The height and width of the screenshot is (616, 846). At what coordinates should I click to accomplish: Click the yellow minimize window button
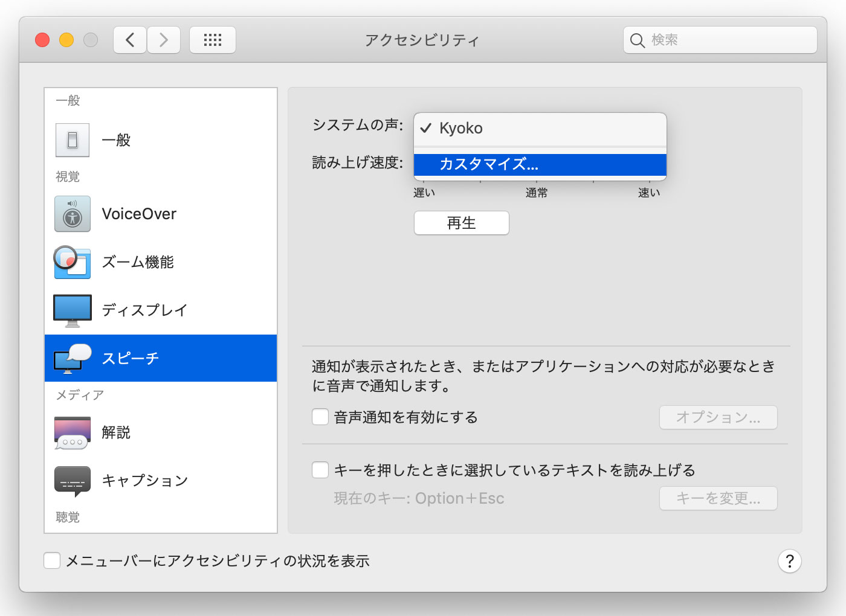click(x=66, y=40)
